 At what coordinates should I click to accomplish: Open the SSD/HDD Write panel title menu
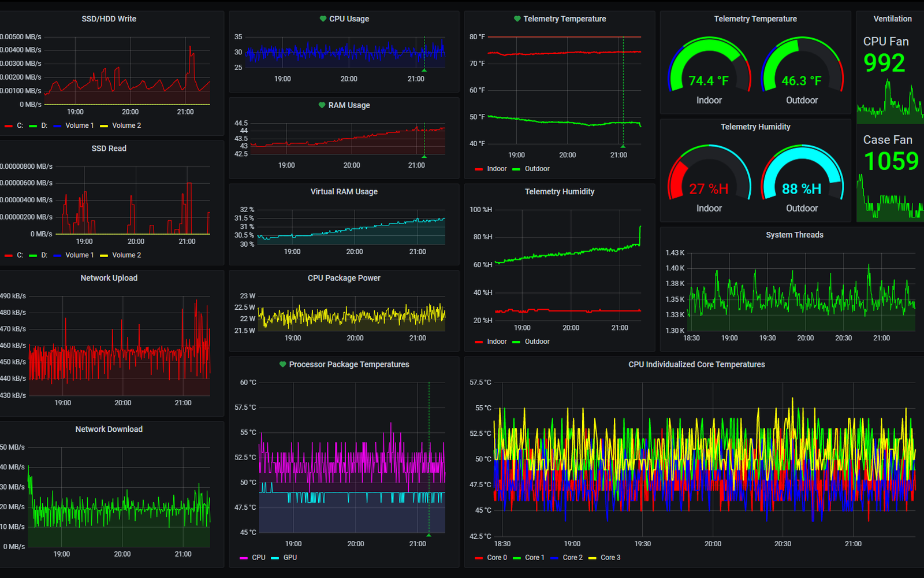pyautogui.click(x=109, y=19)
